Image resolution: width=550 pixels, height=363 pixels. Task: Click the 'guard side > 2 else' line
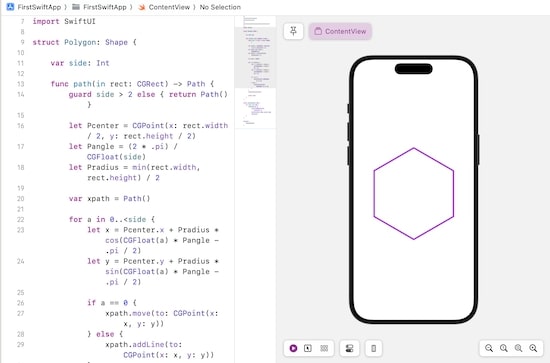(x=148, y=94)
